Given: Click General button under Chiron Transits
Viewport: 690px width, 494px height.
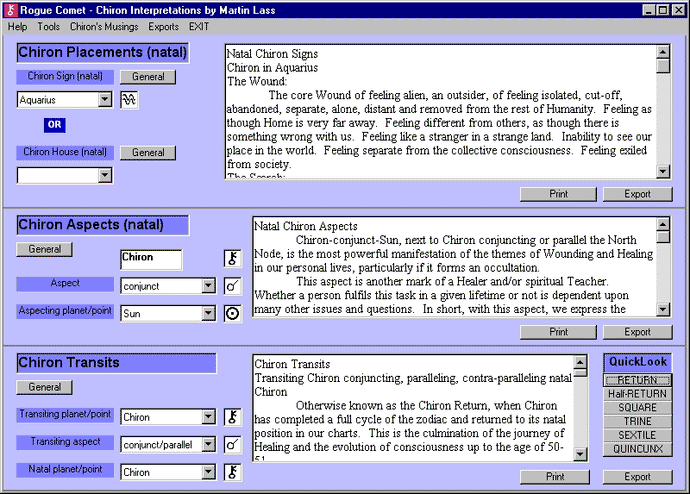Looking at the screenshot, I should (x=44, y=387).
